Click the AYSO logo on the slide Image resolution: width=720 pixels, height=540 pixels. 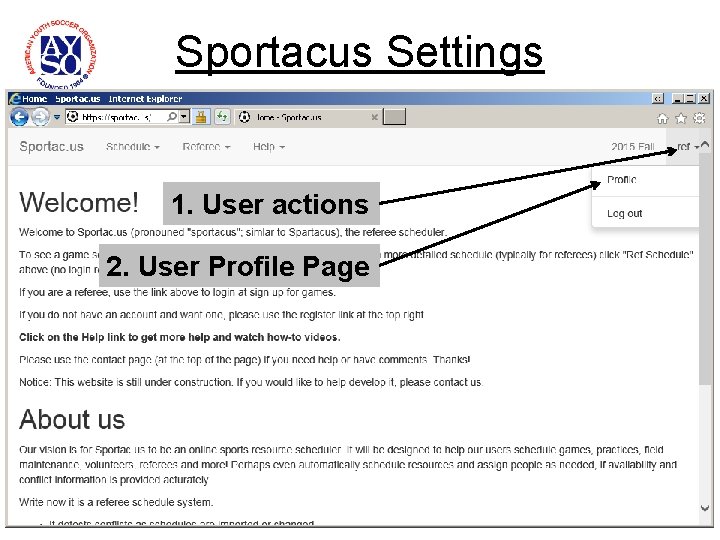click(x=61, y=55)
